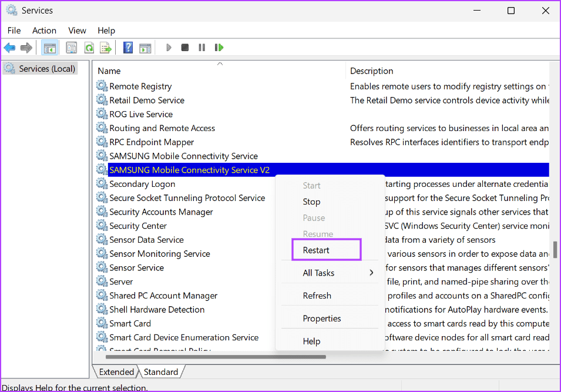This screenshot has width=561, height=392.
Task: Choose Help in the context menu
Action: click(311, 341)
